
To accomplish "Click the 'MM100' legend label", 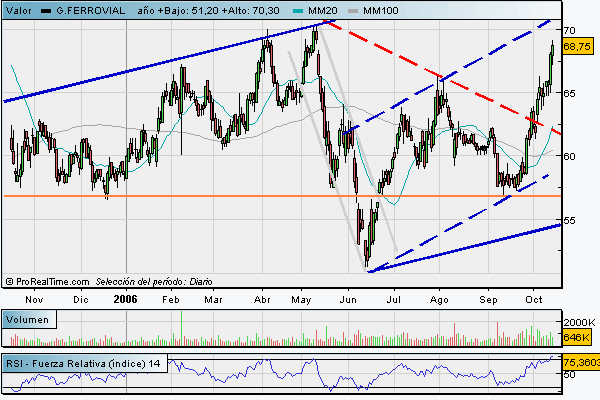I will pos(381,10).
